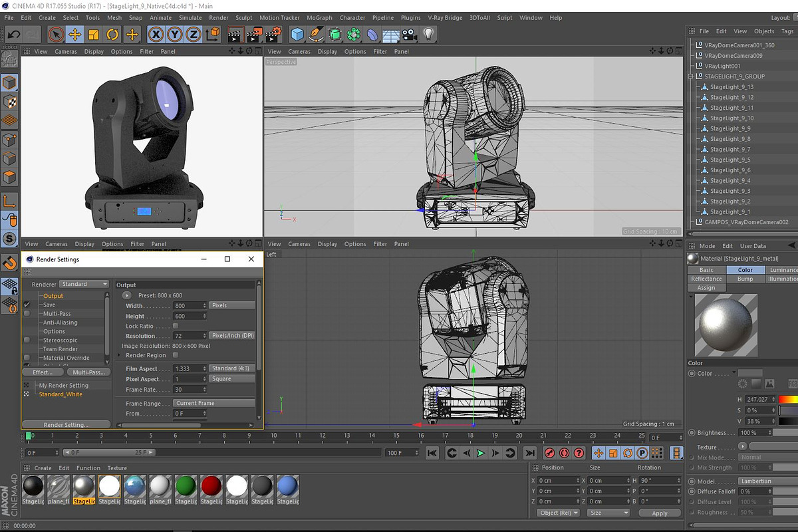Click the Assign button in material editor
Image resolution: width=798 pixels, height=532 pixels.
coord(706,287)
